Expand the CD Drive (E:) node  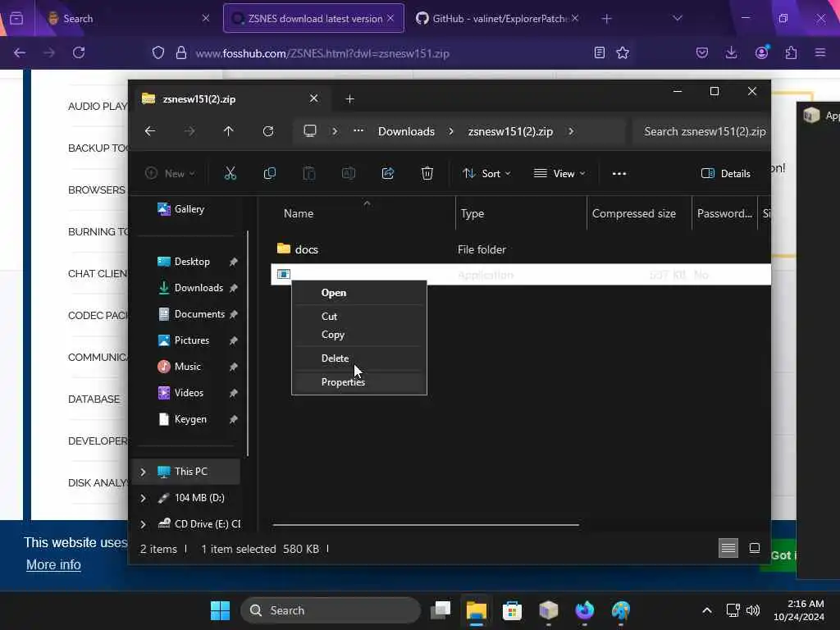[143, 524]
